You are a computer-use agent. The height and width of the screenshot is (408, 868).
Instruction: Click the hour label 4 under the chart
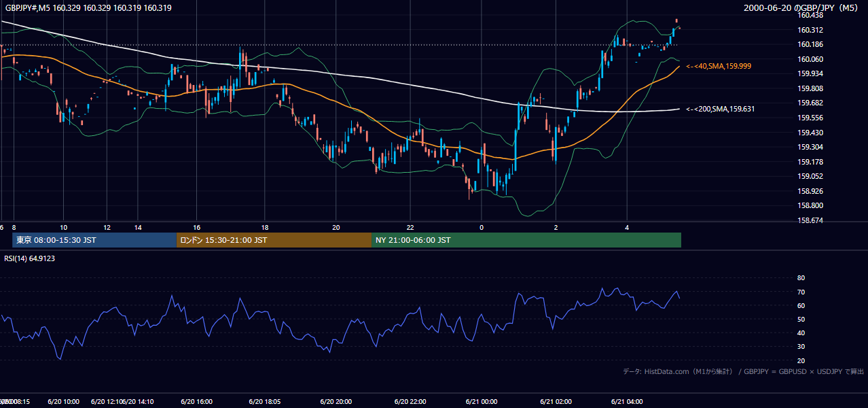click(x=627, y=227)
